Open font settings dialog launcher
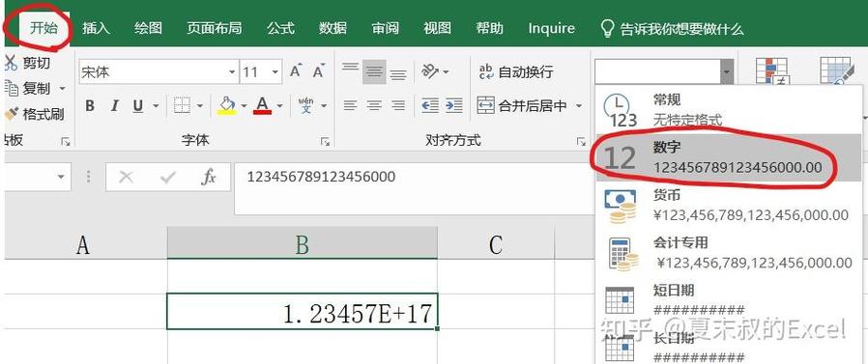Screen dimensions: 868x364 click(x=325, y=142)
